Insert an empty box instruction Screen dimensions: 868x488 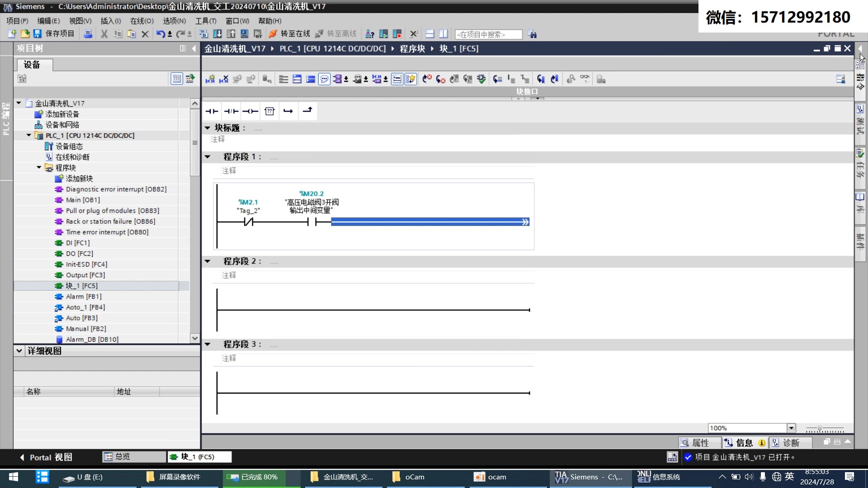click(269, 111)
